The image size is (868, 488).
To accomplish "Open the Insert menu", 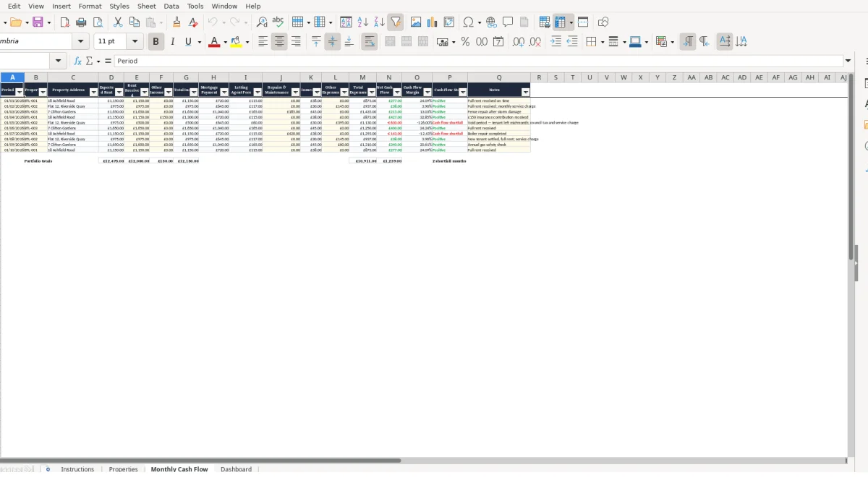I will (x=61, y=6).
